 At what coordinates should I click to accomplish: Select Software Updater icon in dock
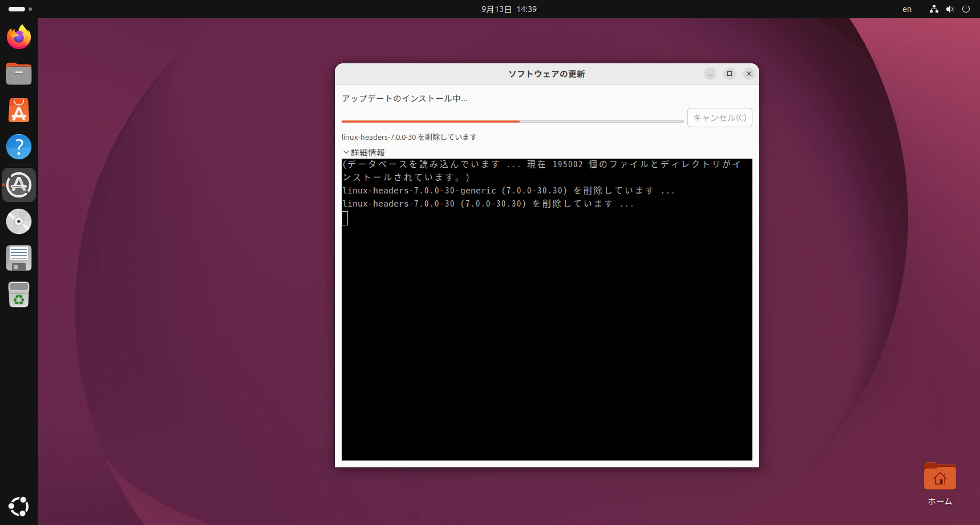coord(19,185)
